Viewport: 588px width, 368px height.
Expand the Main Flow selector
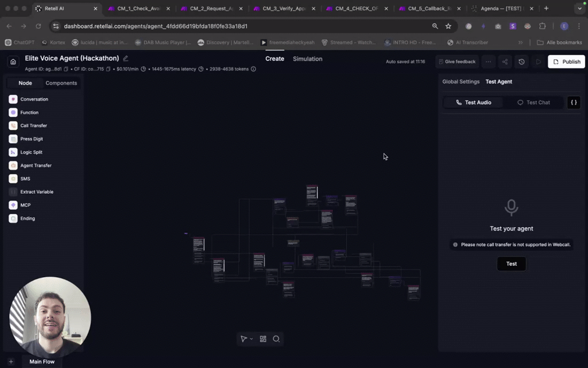tap(41, 361)
